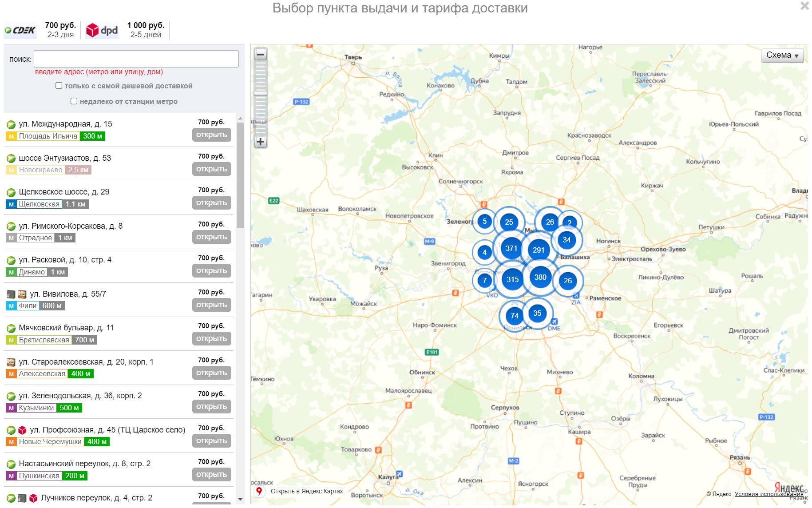The height and width of the screenshot is (508, 812).
Task: Zoom out the map with minus button
Action: [x=261, y=55]
